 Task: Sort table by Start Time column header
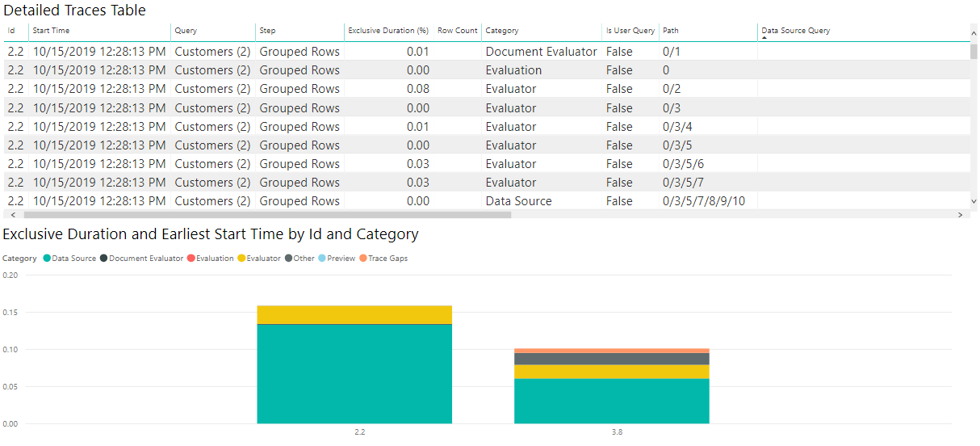51,31
